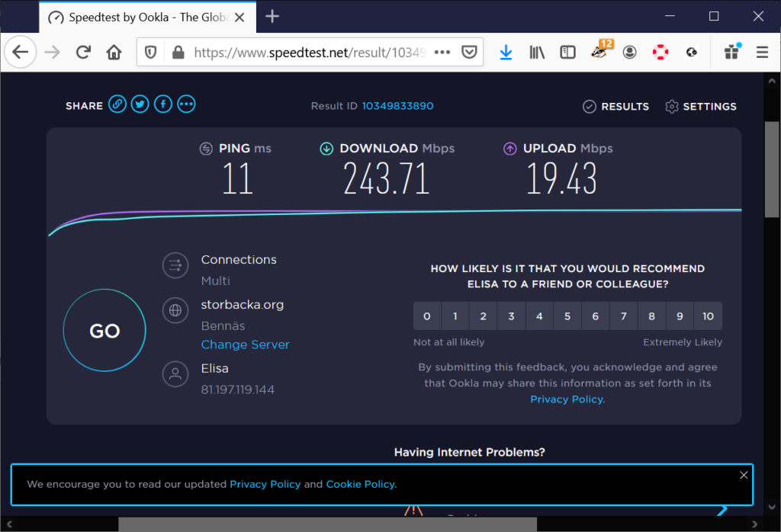Click the IP address 81.197.119.144
The height and width of the screenshot is (532, 781).
[x=238, y=389]
